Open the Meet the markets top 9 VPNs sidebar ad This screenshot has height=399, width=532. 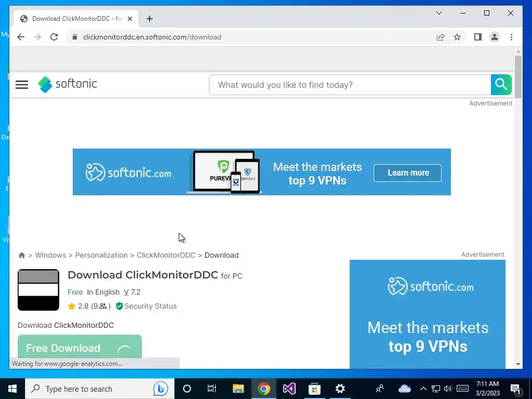click(428, 314)
